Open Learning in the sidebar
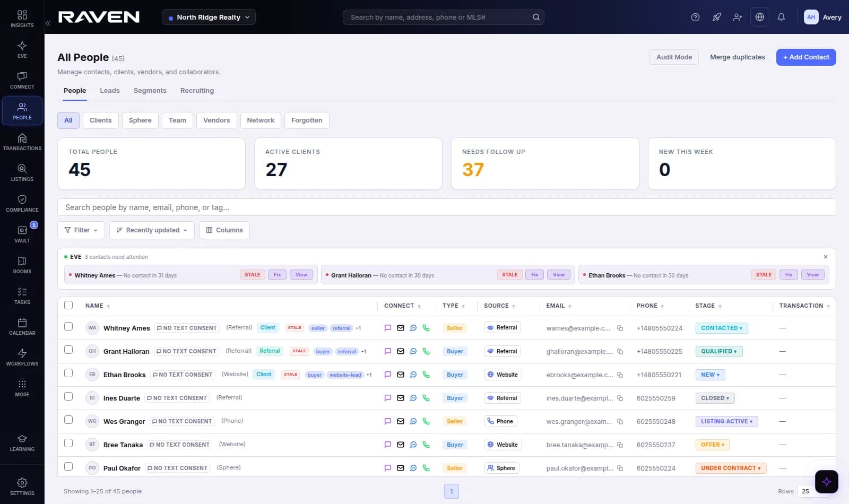Viewport: 849px width, 504px height. point(22,443)
